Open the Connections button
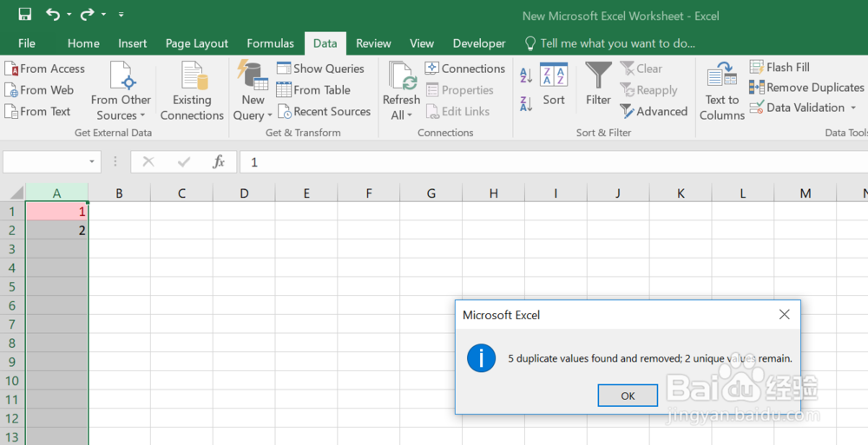Image resolution: width=868 pixels, height=445 pixels. [x=465, y=69]
